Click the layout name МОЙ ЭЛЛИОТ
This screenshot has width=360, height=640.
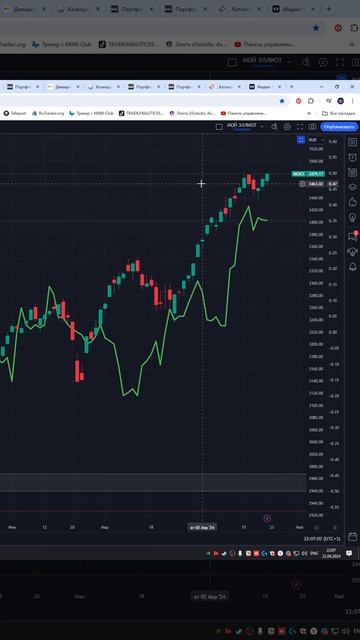(x=242, y=125)
